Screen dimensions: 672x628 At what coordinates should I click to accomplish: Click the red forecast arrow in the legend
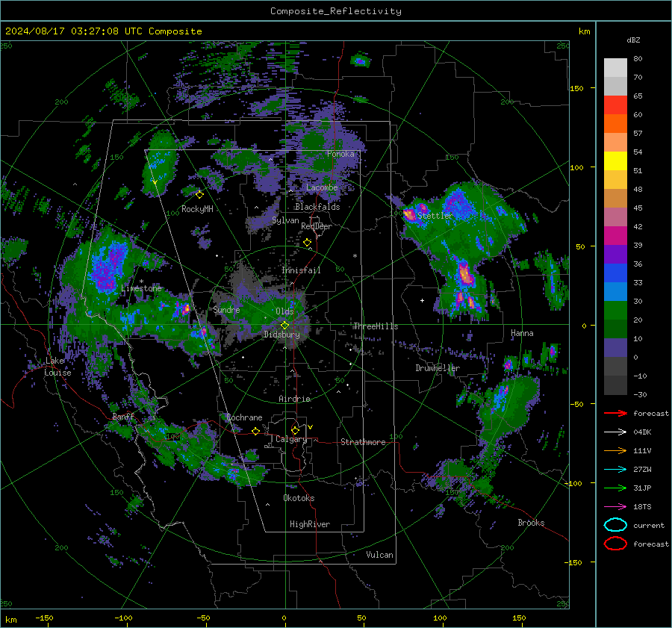point(615,413)
